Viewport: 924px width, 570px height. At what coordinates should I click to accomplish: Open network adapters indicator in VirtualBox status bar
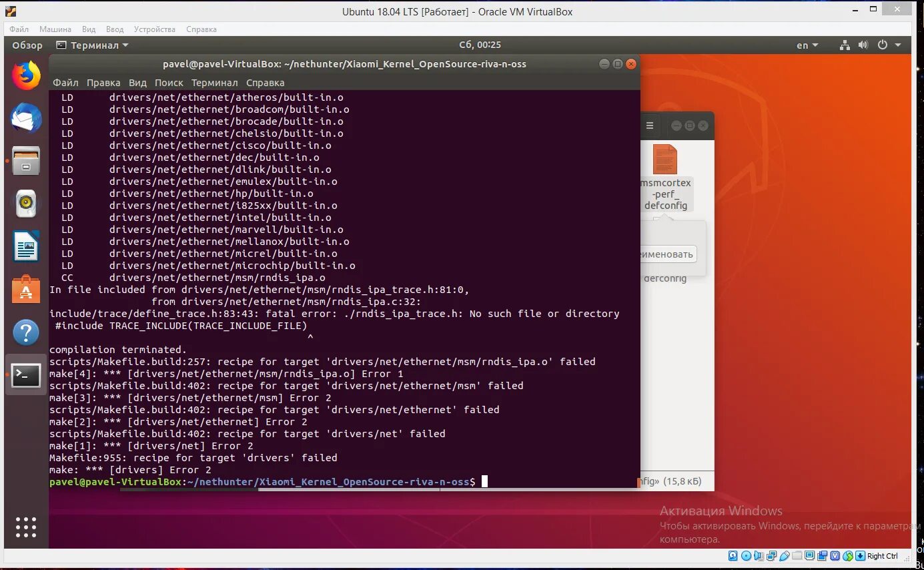tap(771, 556)
